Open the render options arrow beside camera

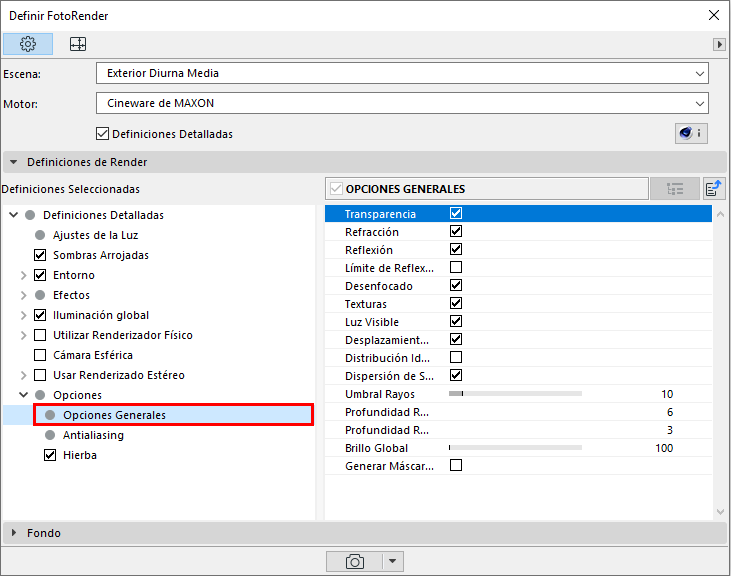[x=393, y=562]
